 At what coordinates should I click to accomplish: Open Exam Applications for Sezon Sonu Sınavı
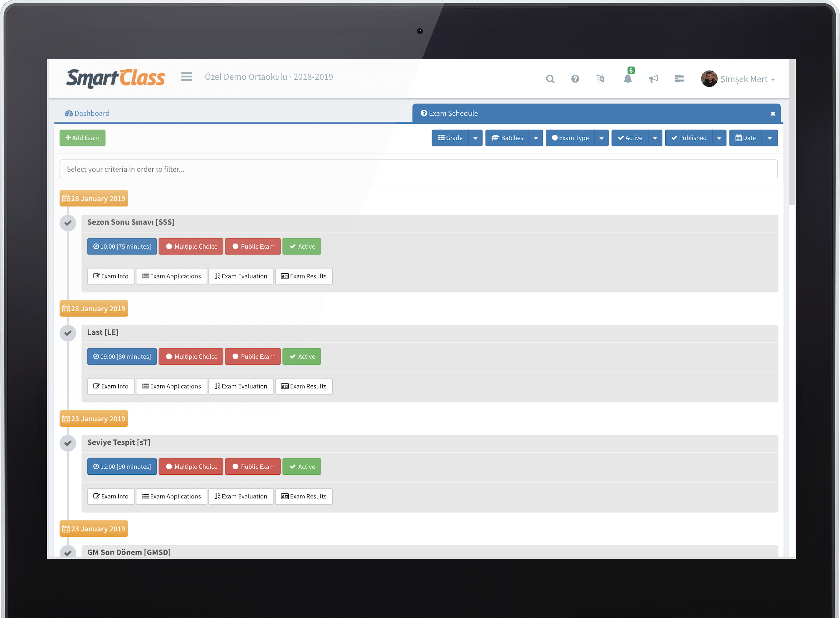172,276
